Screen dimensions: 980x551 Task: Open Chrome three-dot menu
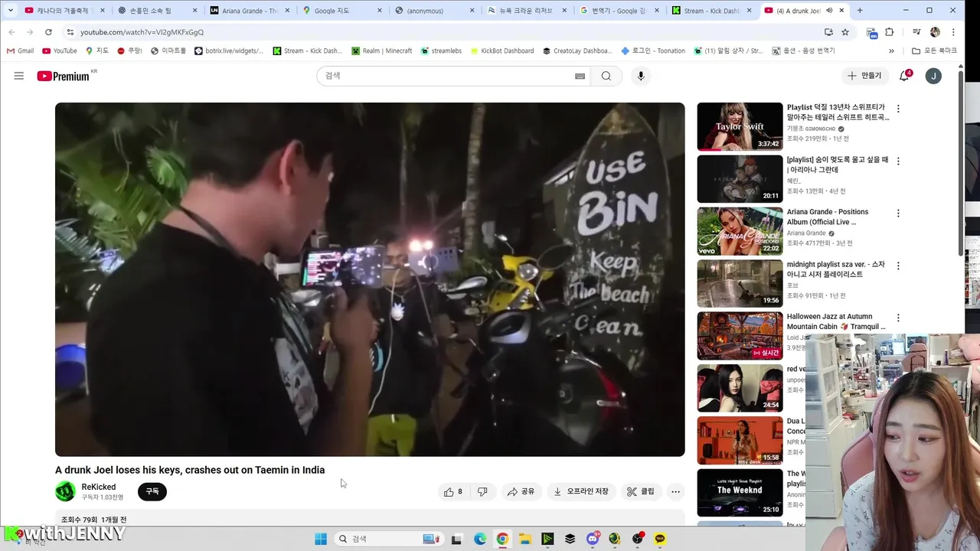tap(953, 32)
